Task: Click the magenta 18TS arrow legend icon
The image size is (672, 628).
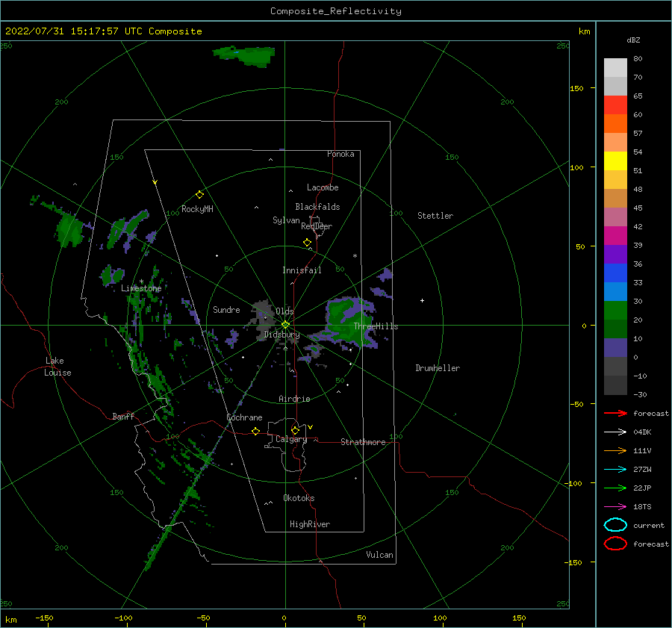Action: tap(615, 507)
